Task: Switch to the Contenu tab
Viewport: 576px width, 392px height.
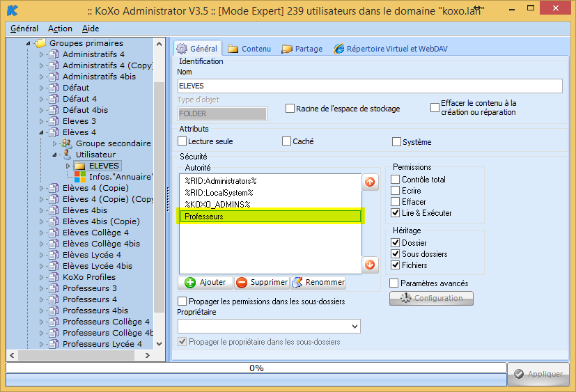Action: (x=249, y=49)
